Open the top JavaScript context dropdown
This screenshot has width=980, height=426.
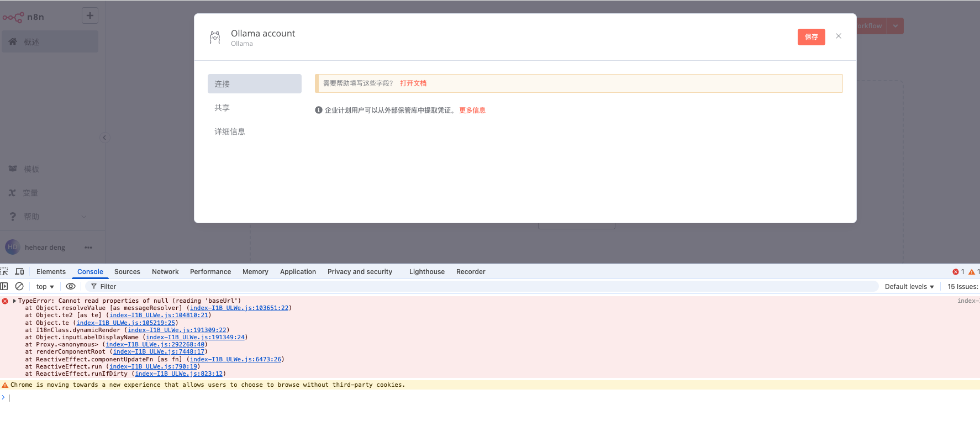tap(45, 287)
